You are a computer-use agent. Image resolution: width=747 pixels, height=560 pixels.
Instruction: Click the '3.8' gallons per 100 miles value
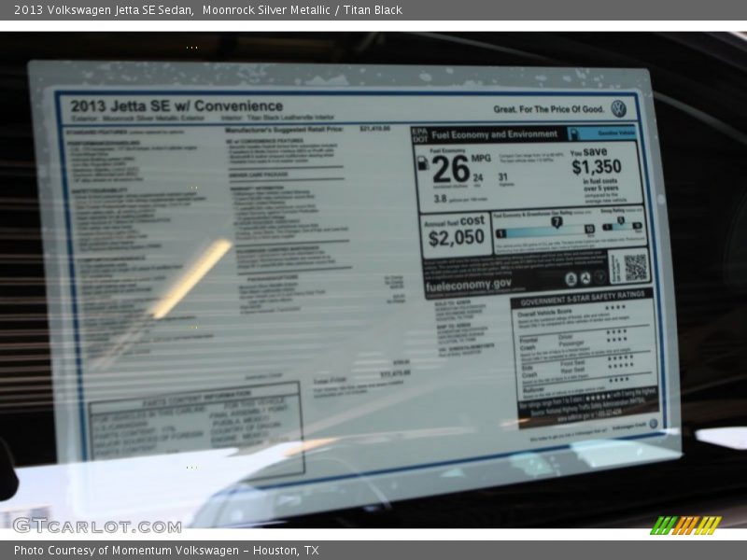[440, 199]
